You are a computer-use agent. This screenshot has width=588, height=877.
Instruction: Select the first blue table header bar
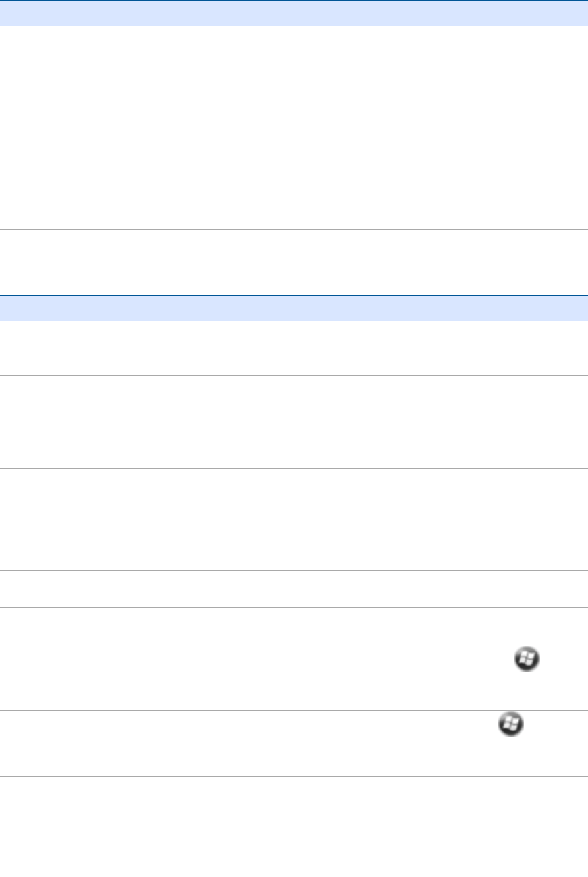pos(294,13)
